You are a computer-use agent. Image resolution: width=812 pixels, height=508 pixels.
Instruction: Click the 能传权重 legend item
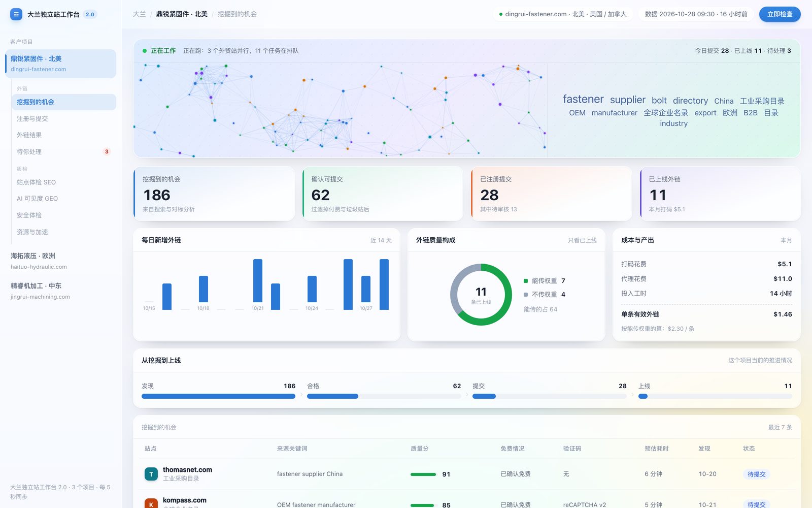click(x=545, y=281)
